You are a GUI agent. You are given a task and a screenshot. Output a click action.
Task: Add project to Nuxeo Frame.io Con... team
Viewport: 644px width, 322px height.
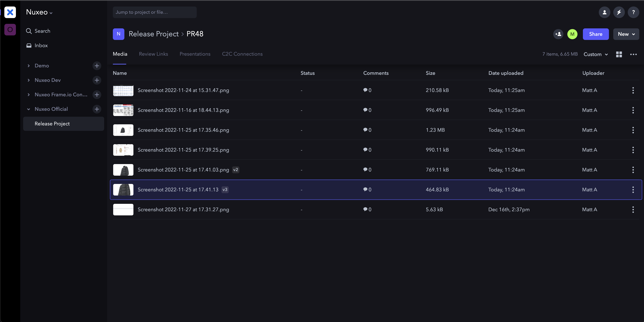(x=97, y=95)
